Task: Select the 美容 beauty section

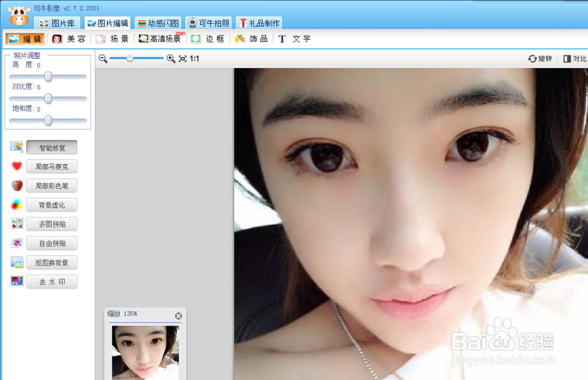Action: 69,39
